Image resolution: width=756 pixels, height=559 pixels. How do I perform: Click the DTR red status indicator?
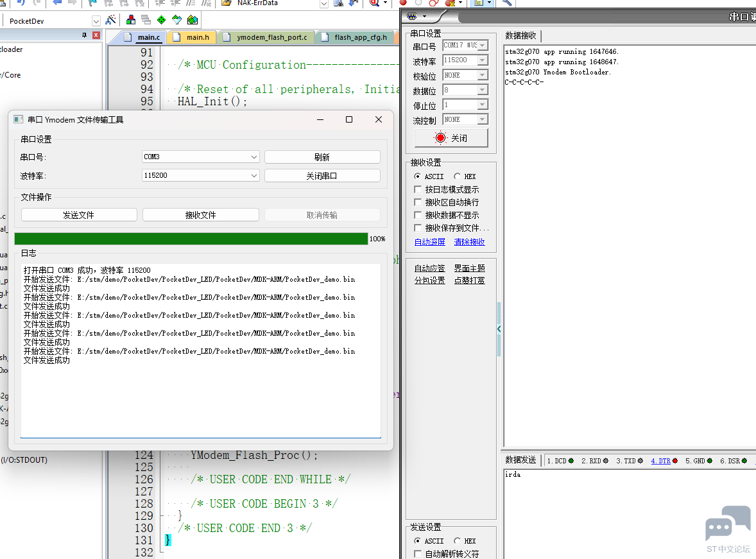pyautogui.click(x=675, y=461)
